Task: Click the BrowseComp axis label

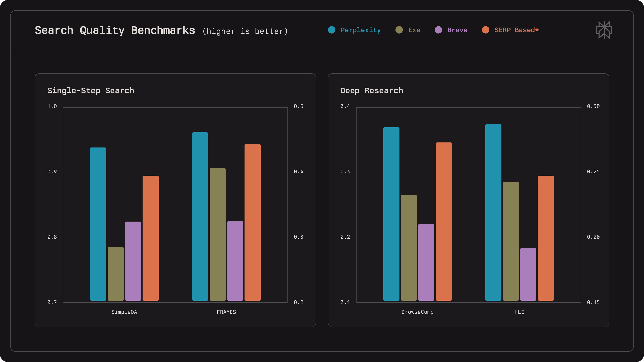Action: pyautogui.click(x=417, y=312)
